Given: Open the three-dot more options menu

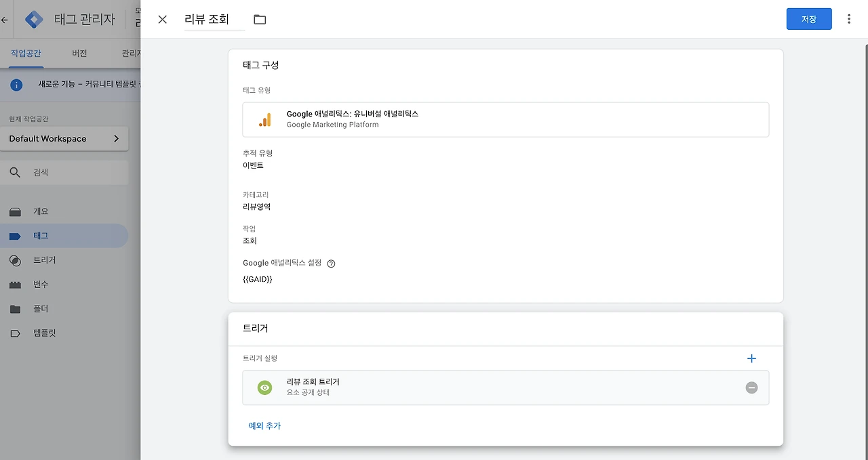Looking at the screenshot, I should 849,19.
